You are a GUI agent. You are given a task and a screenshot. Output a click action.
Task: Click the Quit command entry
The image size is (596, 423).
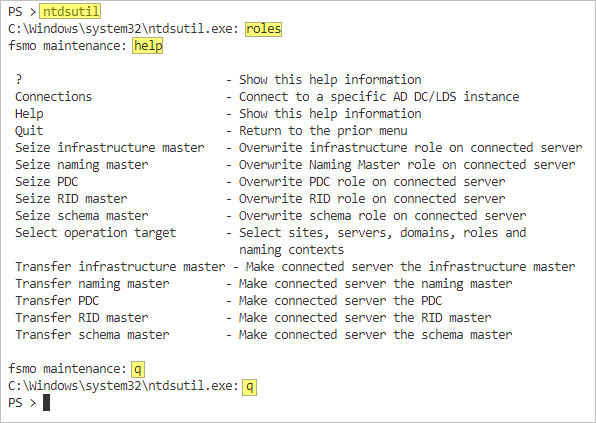coord(29,131)
